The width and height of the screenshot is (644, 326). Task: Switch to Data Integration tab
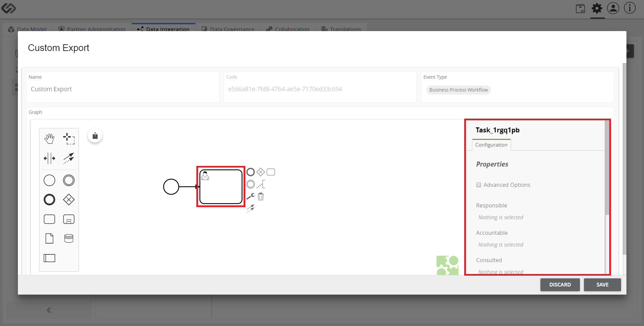point(164,29)
